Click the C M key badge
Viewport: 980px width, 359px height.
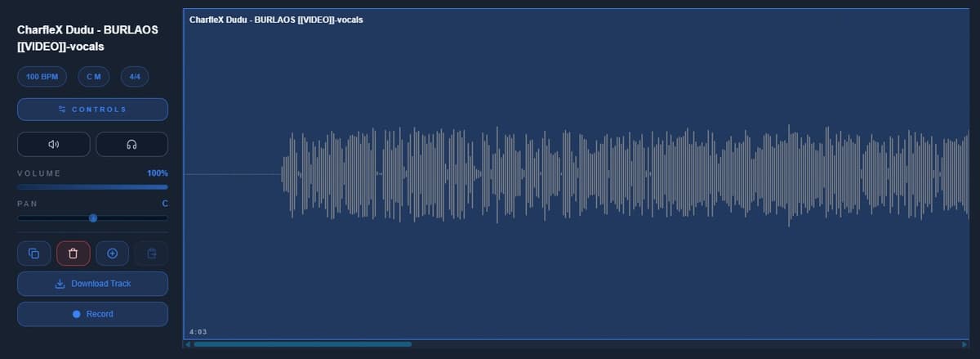tap(94, 77)
